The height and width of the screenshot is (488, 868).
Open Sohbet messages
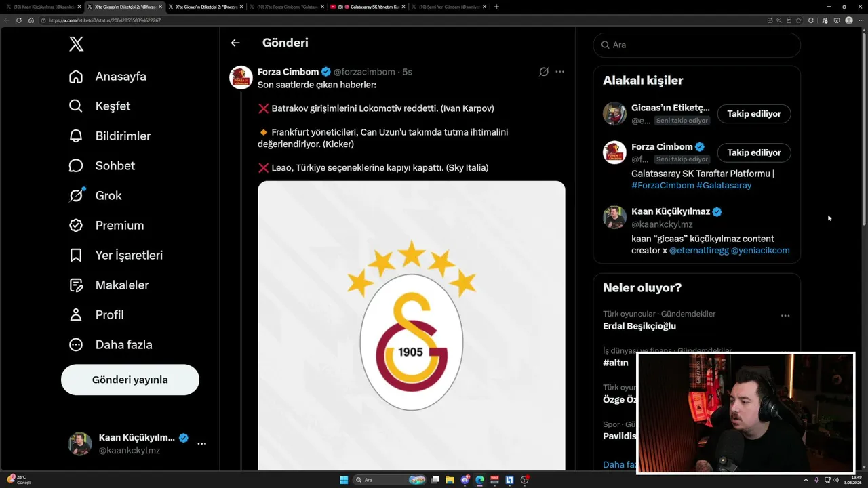(x=102, y=166)
